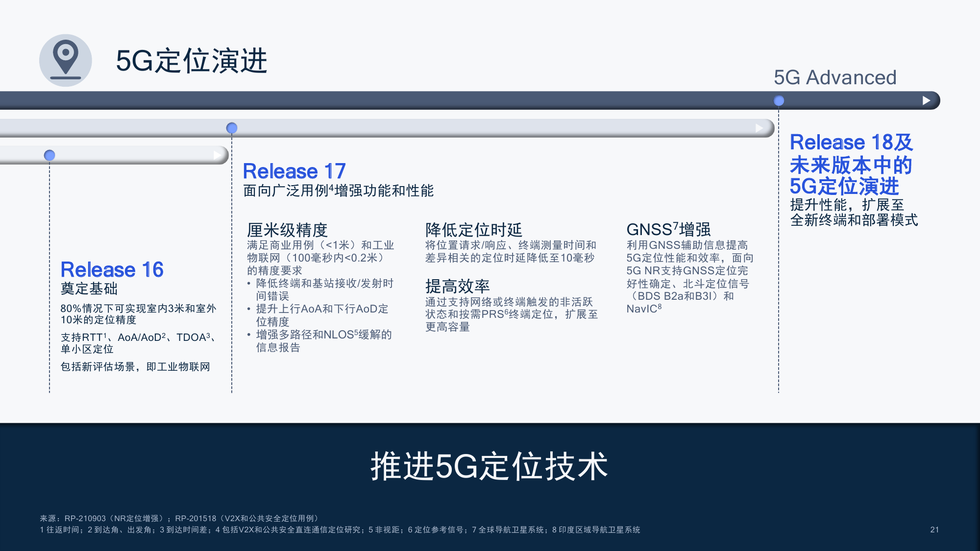Click the white arrow on dark timeline bar
The height and width of the screenshot is (551, 980).
[926, 100]
